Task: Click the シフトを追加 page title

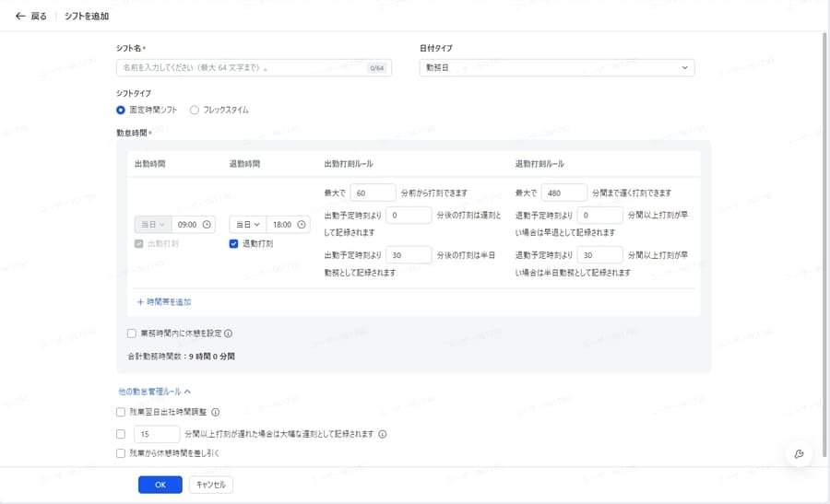Action: coord(87,16)
